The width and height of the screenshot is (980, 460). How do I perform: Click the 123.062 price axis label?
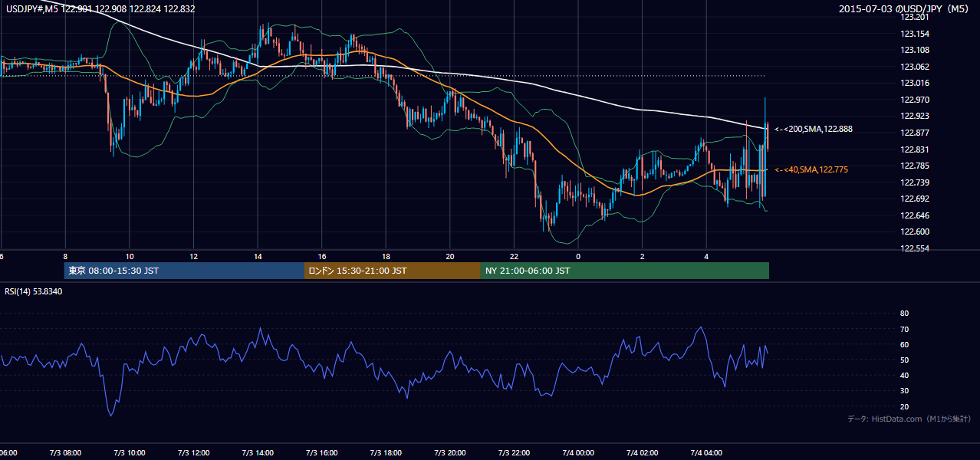914,67
